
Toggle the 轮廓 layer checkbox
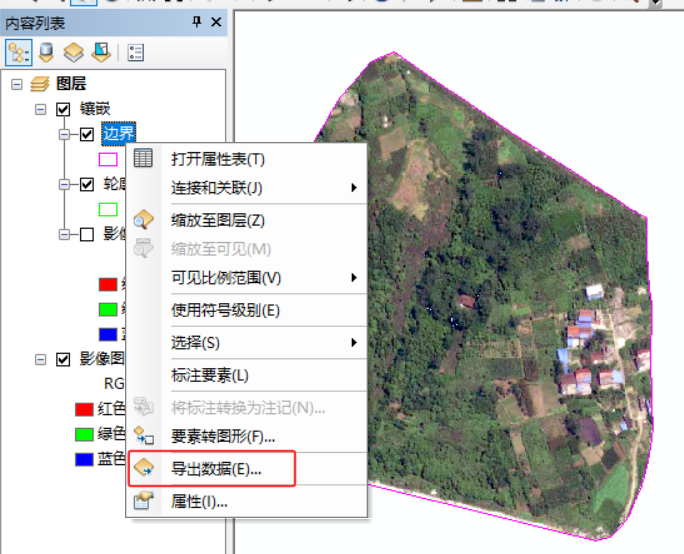pyautogui.click(x=87, y=184)
